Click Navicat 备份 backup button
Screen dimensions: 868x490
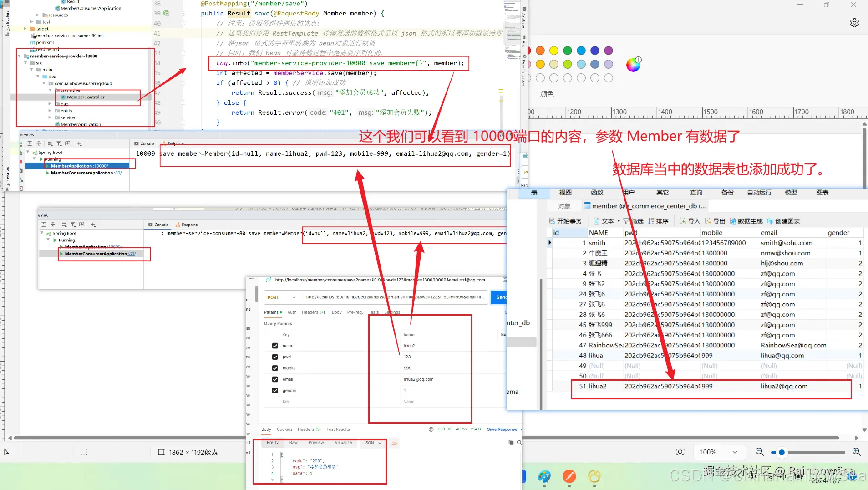[727, 193]
